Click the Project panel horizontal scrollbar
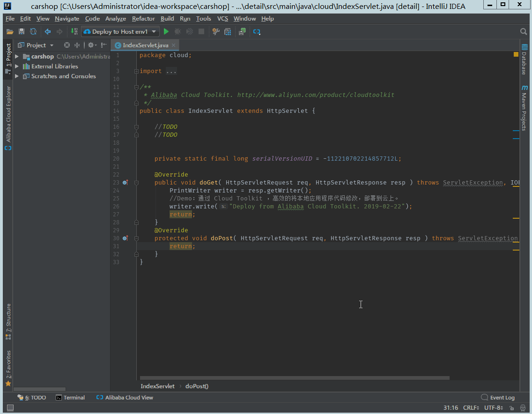 [x=39, y=389]
